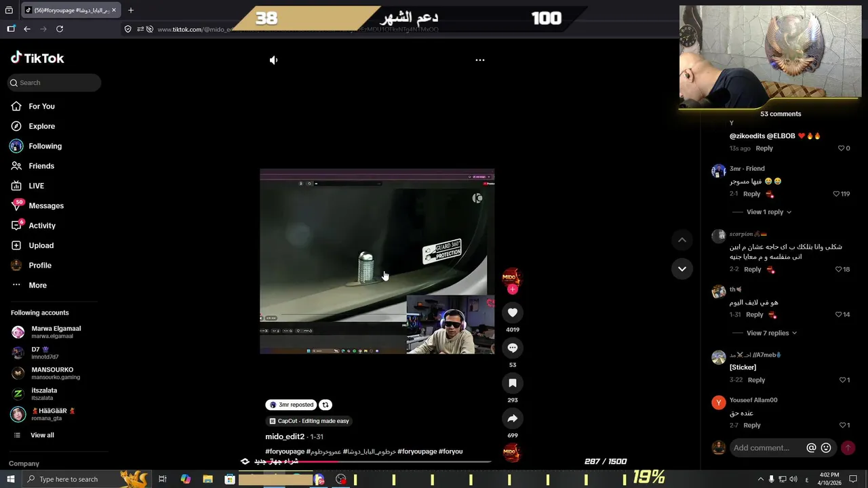Post comment with red arrow button
The height and width of the screenshot is (488, 868).
click(848, 448)
